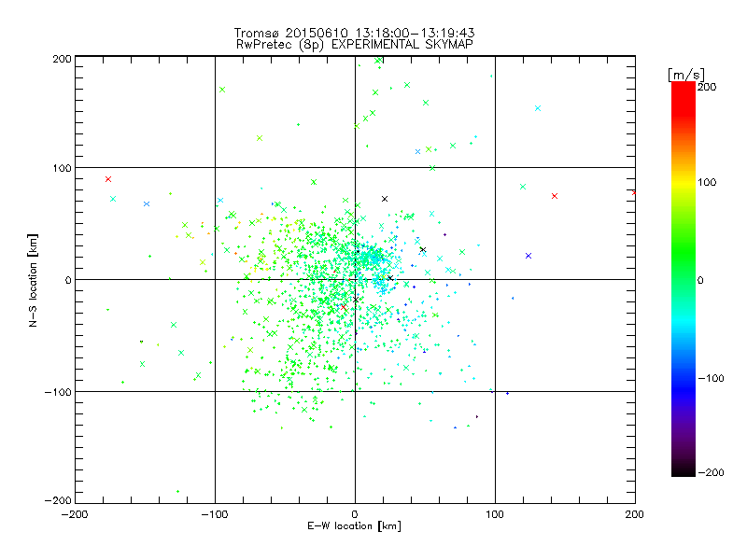This screenshot has width=747, height=560.
Task: Select the '0' label beside the color bar
Action: click(700, 281)
